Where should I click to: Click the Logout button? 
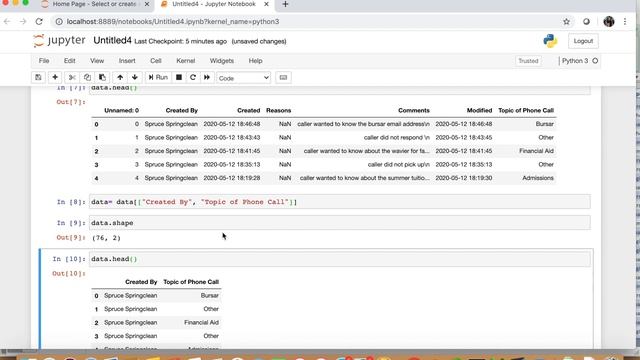coord(583,41)
